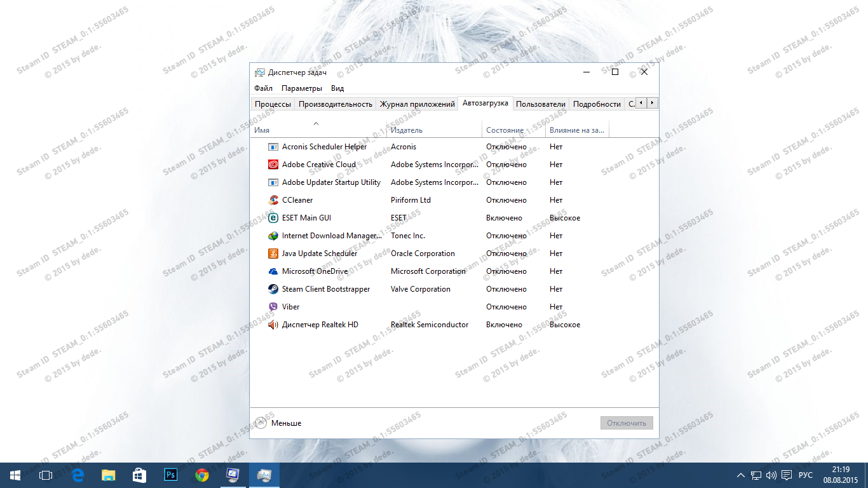Click the Valve Corporation publisher cell
Image resolution: width=868 pixels, height=488 pixels.
[421, 289]
